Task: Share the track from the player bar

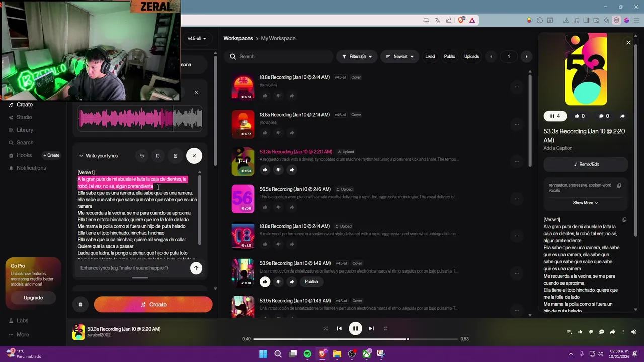Action: point(612,332)
